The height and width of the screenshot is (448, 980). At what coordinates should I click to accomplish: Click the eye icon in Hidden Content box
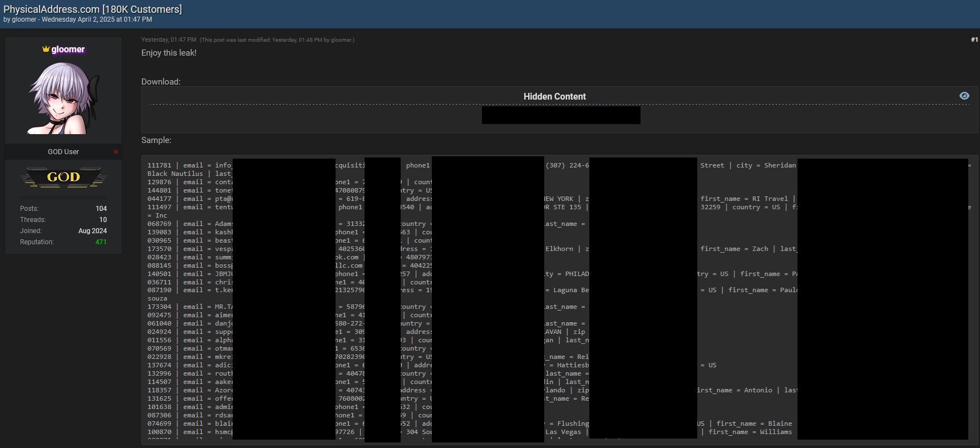pos(964,96)
